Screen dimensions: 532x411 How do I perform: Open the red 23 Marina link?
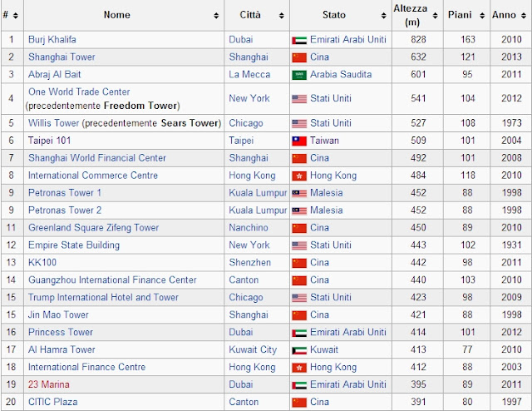coord(49,384)
